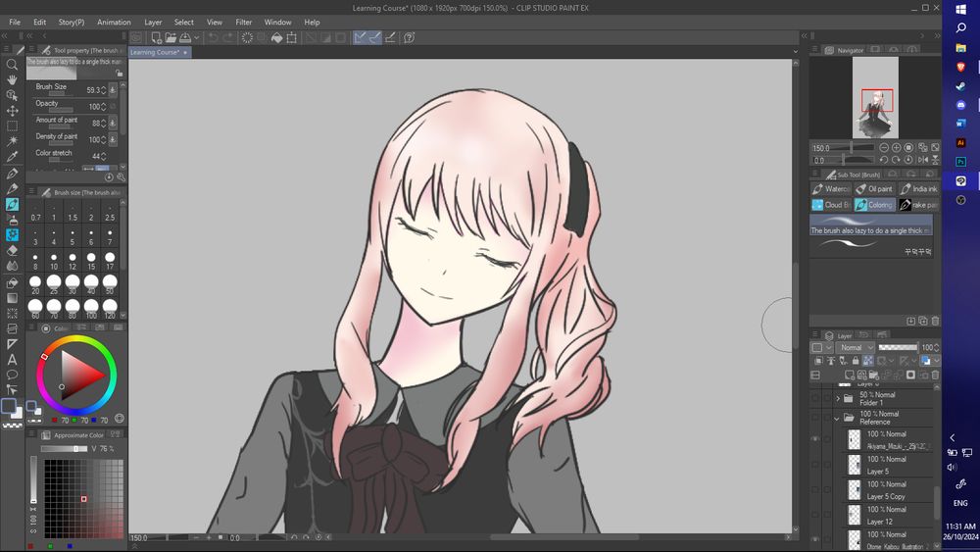Screen dimensions: 980x552
Task: Open the Save icon dropdown arrow
Action: (x=196, y=37)
